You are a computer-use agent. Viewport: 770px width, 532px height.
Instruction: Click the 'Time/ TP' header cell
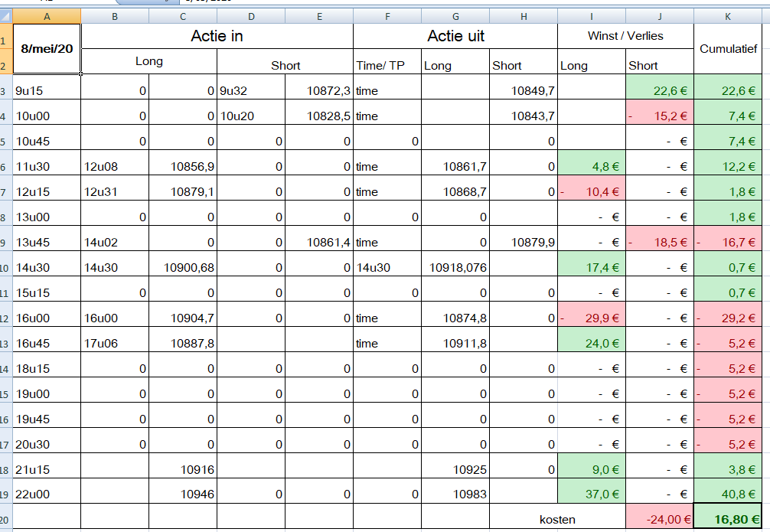[387, 66]
